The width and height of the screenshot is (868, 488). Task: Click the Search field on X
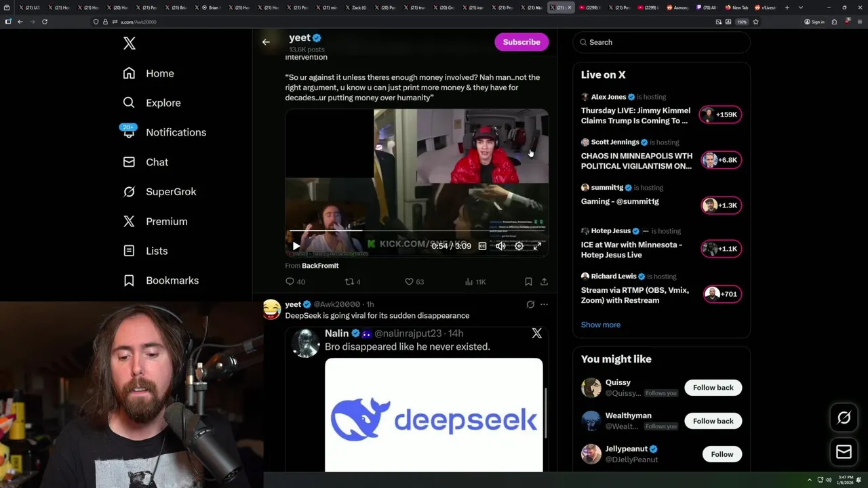tap(662, 42)
